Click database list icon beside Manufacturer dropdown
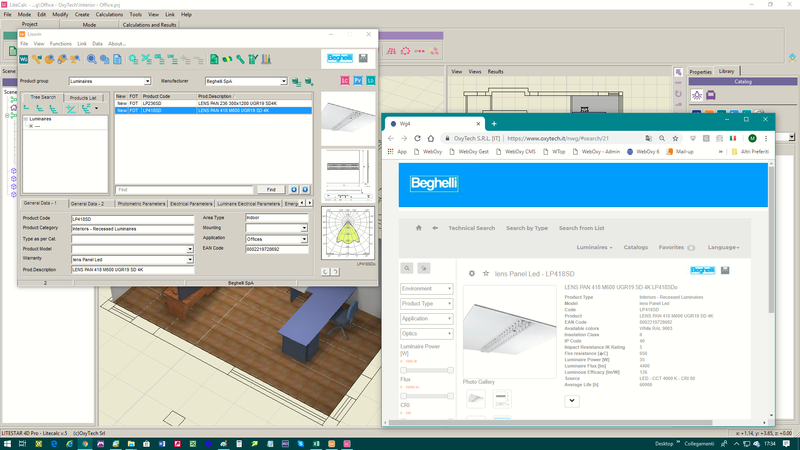Viewport: 800px width, 450px height. click(296, 82)
